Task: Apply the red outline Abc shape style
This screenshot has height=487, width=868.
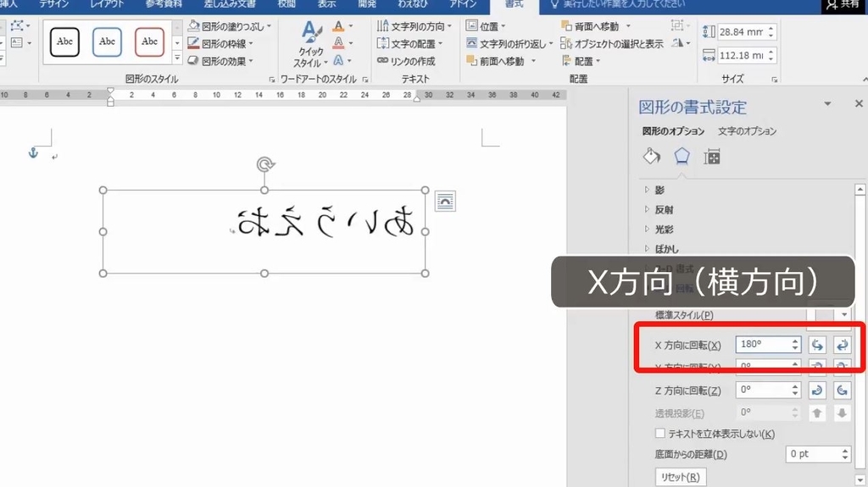Action: tap(149, 42)
